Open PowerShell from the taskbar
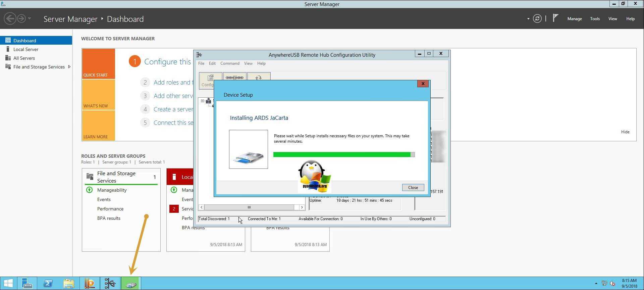The width and height of the screenshot is (644, 290). click(48, 284)
